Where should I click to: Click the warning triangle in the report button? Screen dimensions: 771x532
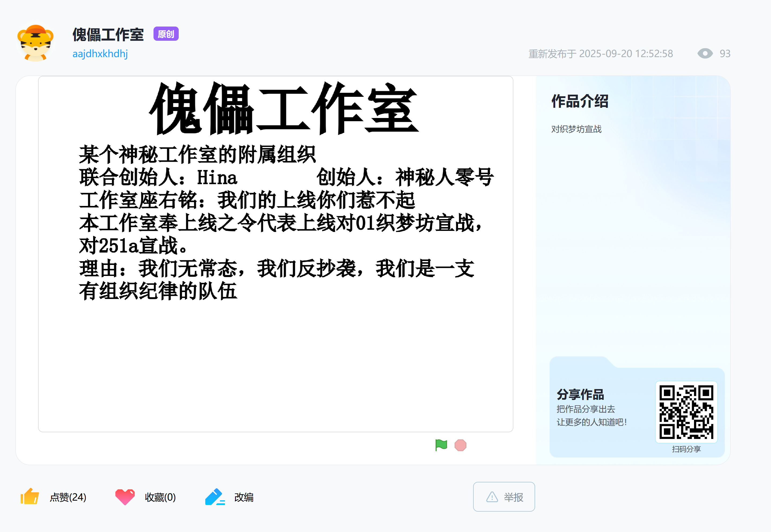pyautogui.click(x=492, y=497)
